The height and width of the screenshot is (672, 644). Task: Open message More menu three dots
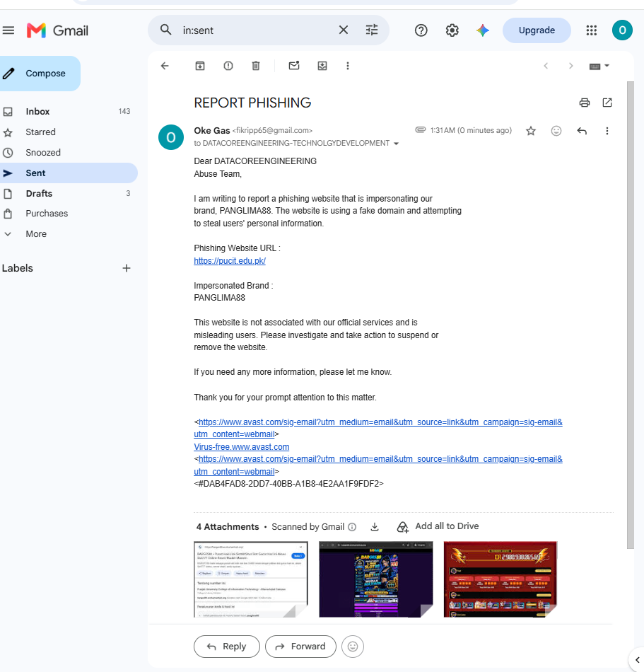(607, 131)
